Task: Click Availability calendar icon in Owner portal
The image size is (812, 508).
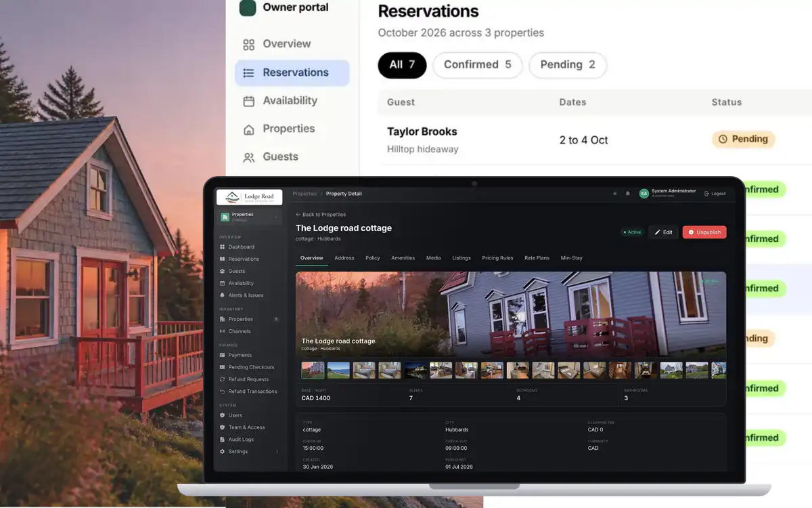Action: coord(249,101)
